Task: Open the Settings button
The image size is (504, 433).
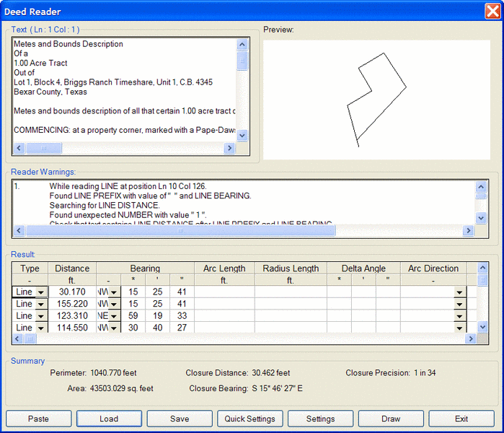Action: pyautogui.click(x=320, y=419)
